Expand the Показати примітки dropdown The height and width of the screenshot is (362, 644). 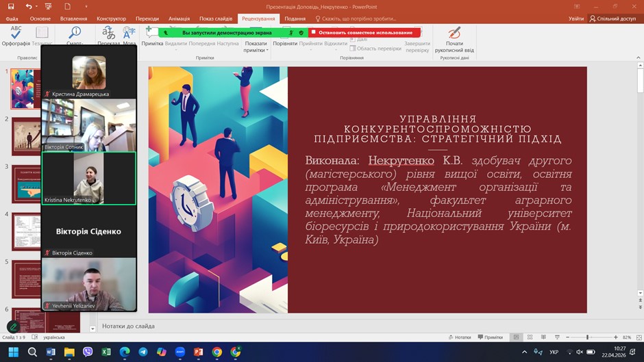256,47
